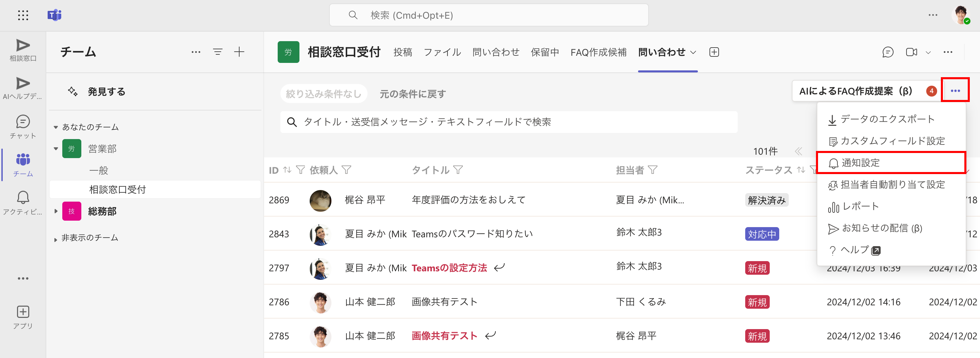Add a new tab with plus icon
The image size is (980, 358).
[714, 52]
